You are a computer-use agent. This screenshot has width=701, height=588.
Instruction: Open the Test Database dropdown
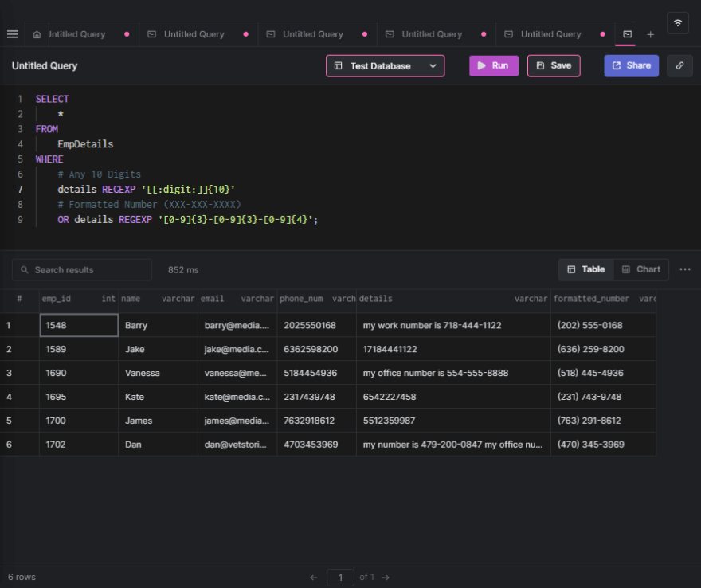pos(385,65)
